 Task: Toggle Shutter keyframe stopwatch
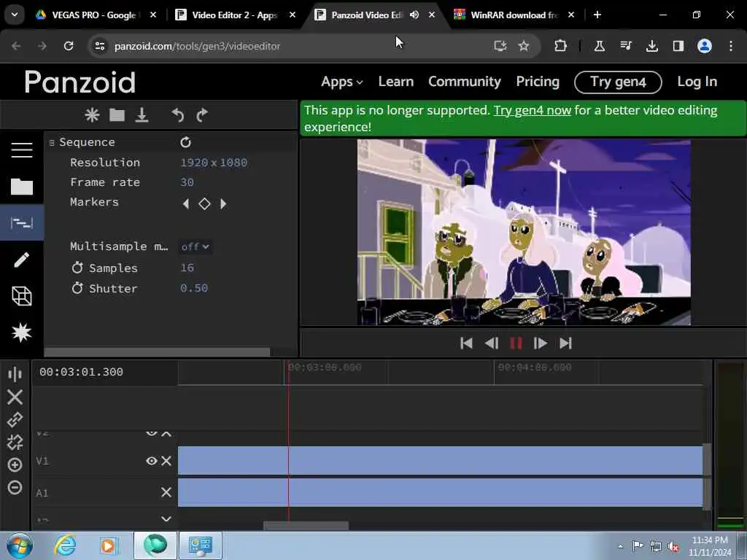(77, 288)
